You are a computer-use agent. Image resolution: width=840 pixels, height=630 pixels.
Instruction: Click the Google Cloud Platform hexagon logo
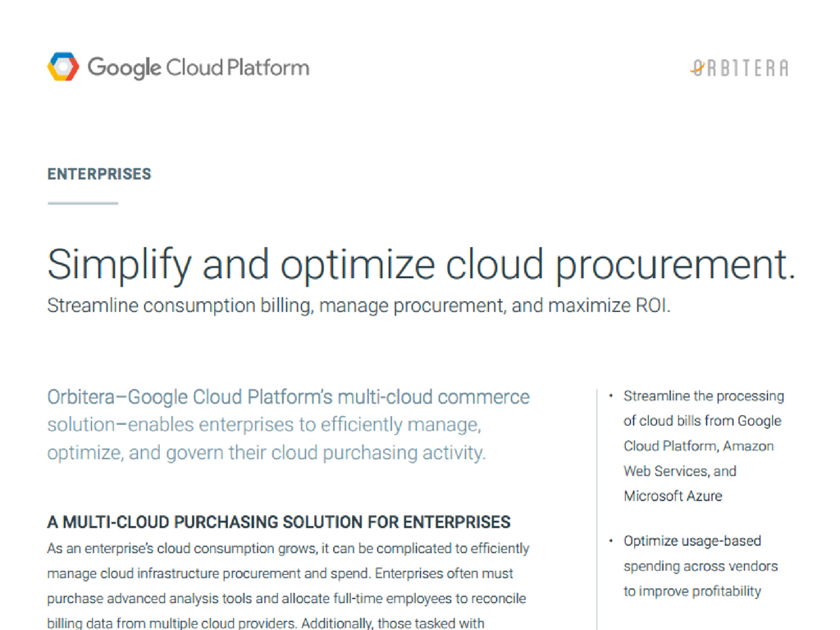coord(63,66)
